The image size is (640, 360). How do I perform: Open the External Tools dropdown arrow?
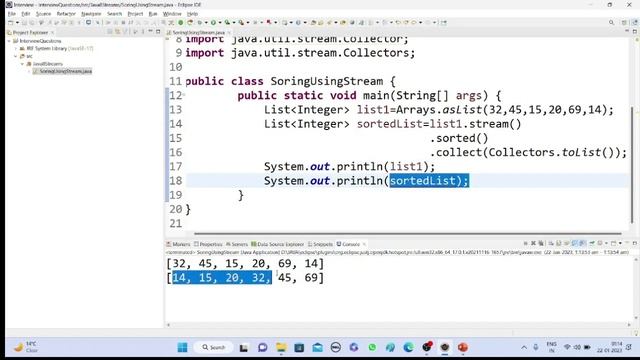(x=248, y=22)
